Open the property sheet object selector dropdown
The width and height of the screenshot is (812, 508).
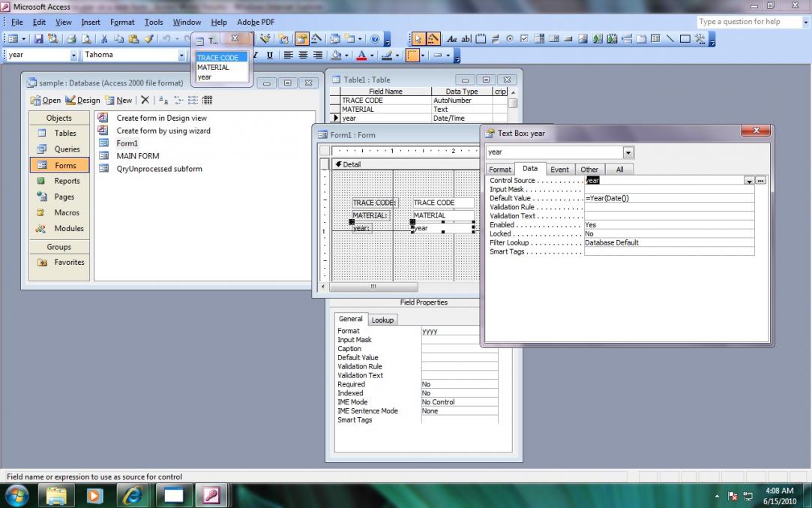point(628,152)
